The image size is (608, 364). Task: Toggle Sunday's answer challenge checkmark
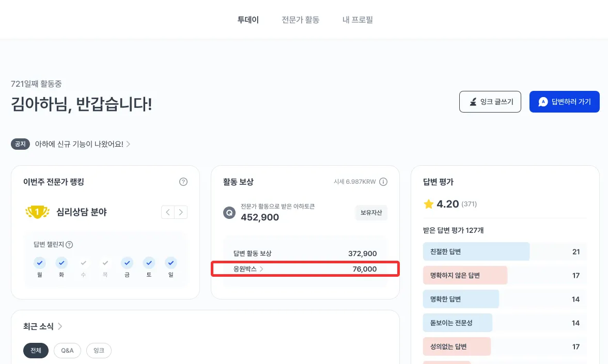[x=171, y=263]
